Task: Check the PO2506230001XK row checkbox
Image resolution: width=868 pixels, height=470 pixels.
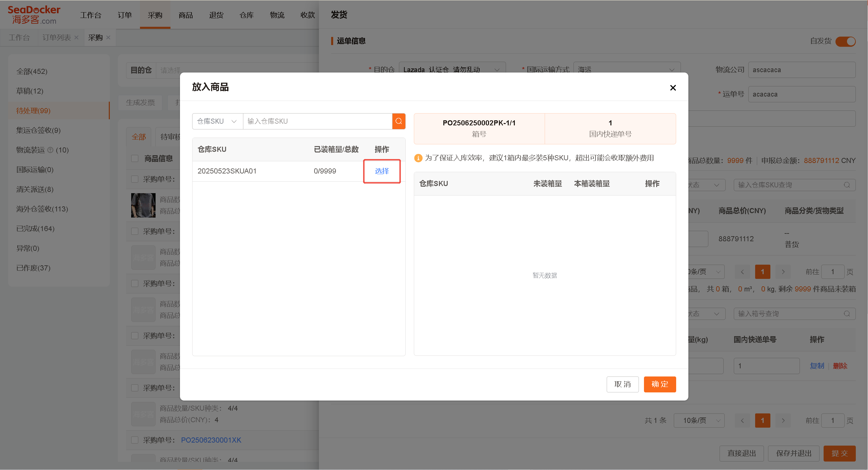Action: [135, 440]
